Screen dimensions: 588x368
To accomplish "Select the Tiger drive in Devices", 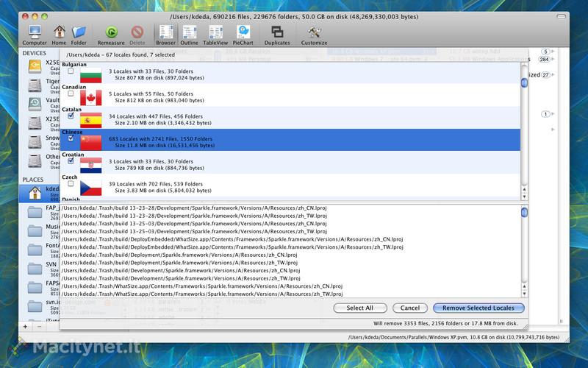I will pyautogui.click(x=40, y=85).
